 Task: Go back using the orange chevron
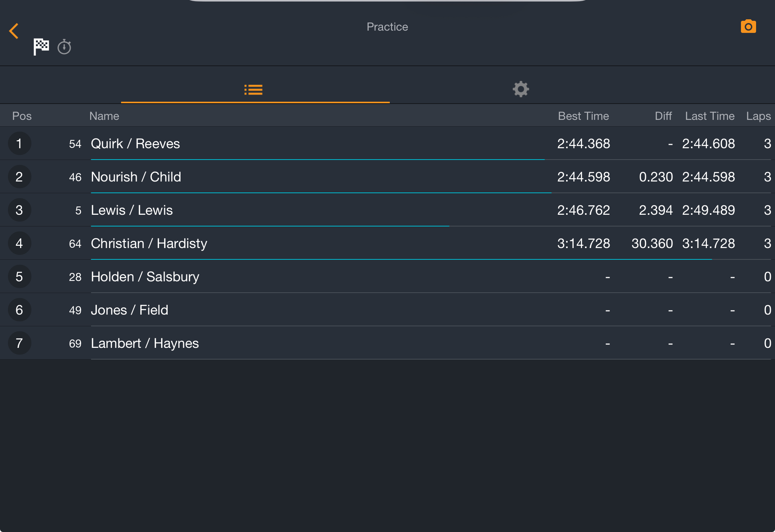point(14,31)
